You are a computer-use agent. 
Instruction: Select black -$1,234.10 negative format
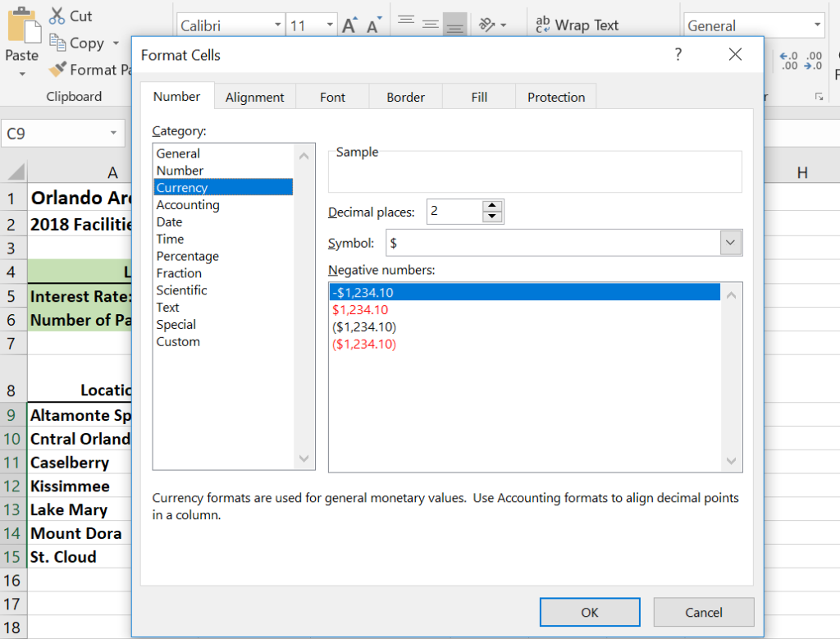525,293
